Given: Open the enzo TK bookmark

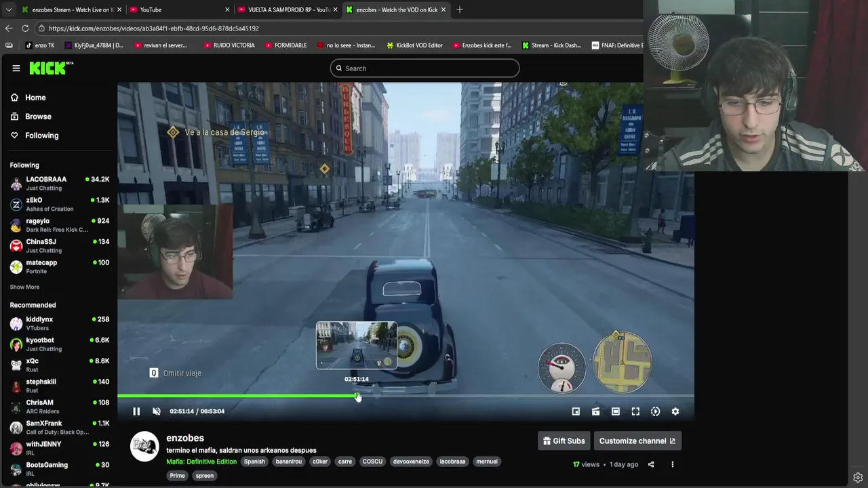Looking at the screenshot, I should pos(40,45).
